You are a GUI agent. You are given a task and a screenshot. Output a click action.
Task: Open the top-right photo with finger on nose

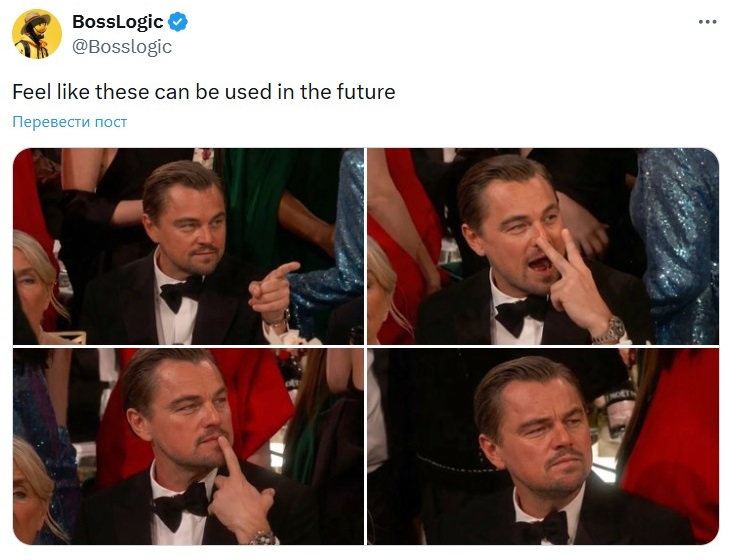point(543,246)
